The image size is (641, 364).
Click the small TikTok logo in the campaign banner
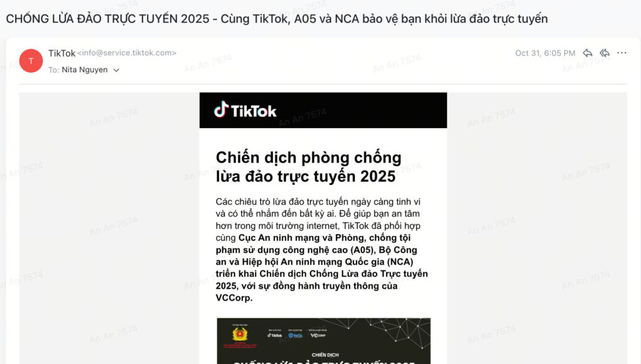point(275,335)
